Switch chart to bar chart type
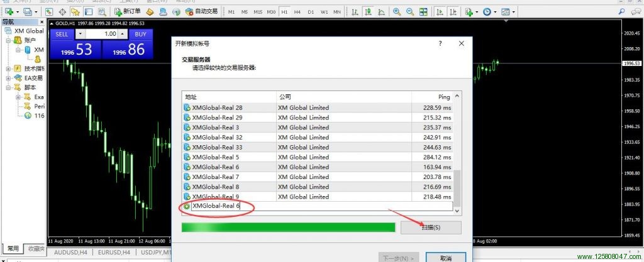This screenshot has height=262, width=644. (x=355, y=12)
